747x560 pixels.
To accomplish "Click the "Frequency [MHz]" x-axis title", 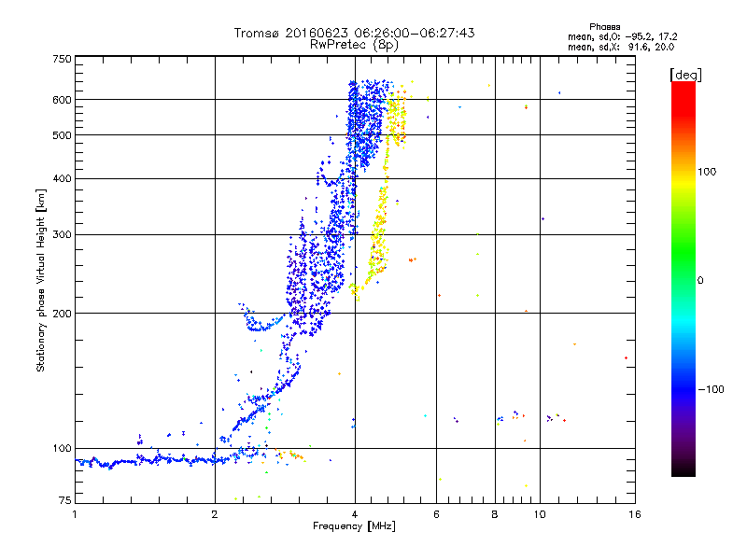I will click(354, 526).
